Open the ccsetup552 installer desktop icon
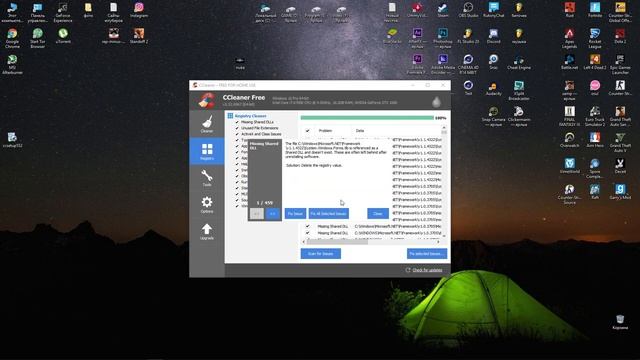Screen dimensions: 640x360 [x=12, y=140]
